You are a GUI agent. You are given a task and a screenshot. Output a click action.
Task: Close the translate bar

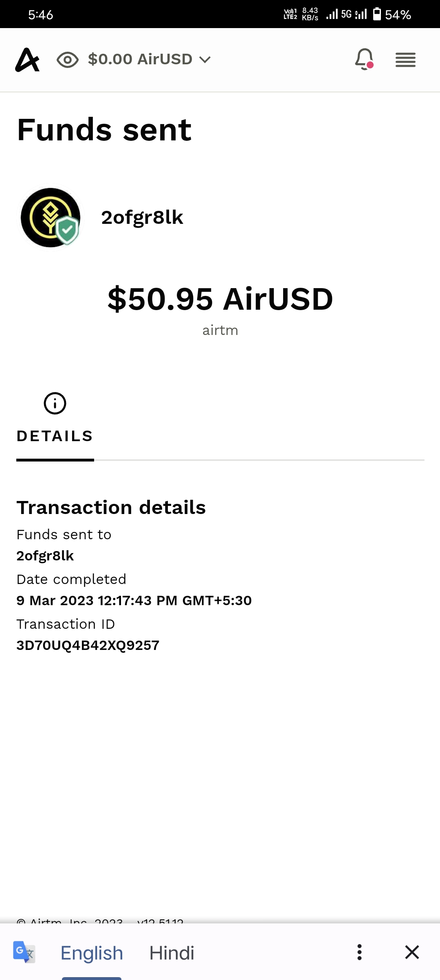(412, 952)
